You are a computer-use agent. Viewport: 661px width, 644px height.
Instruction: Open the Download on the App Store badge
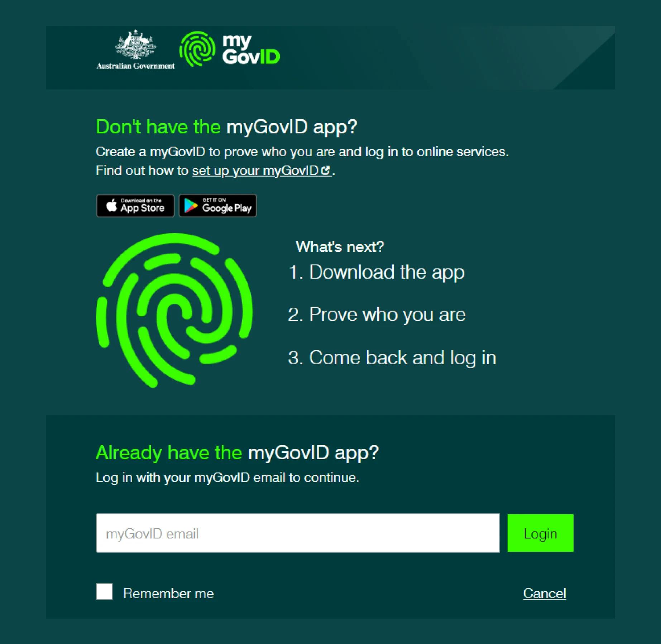[x=135, y=206]
